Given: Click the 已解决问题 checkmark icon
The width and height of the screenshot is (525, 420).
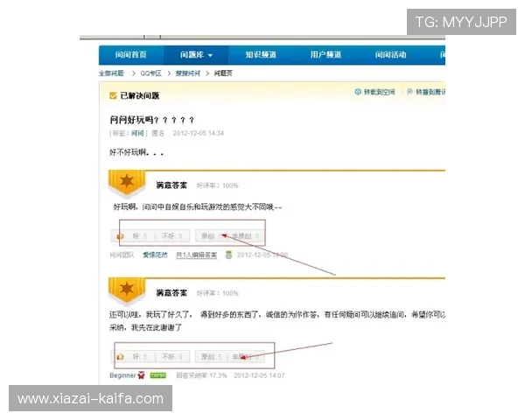Looking at the screenshot, I should coord(113,95).
